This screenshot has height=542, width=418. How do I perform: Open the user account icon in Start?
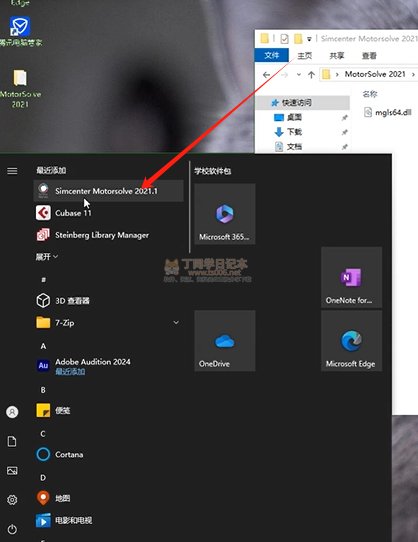click(12, 412)
